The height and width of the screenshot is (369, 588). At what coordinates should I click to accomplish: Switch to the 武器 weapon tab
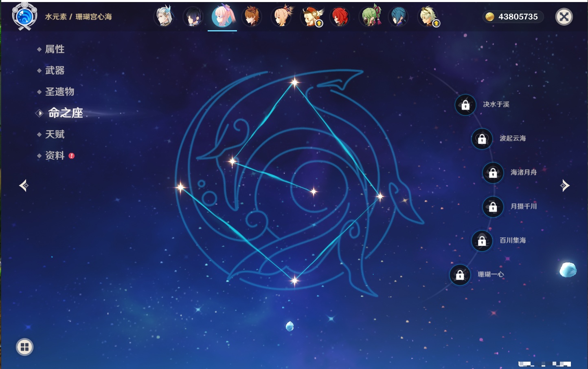pyautogui.click(x=55, y=71)
